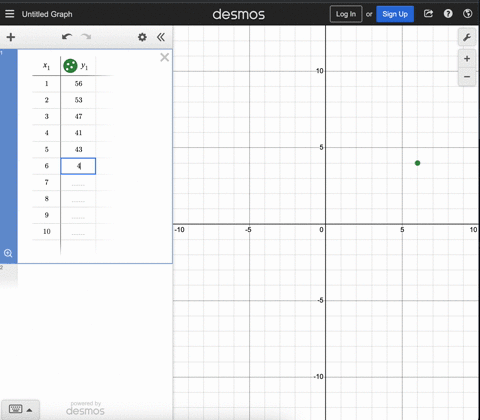Select the cell containing 56
Image resolution: width=480 pixels, height=420 pixels.
click(78, 84)
